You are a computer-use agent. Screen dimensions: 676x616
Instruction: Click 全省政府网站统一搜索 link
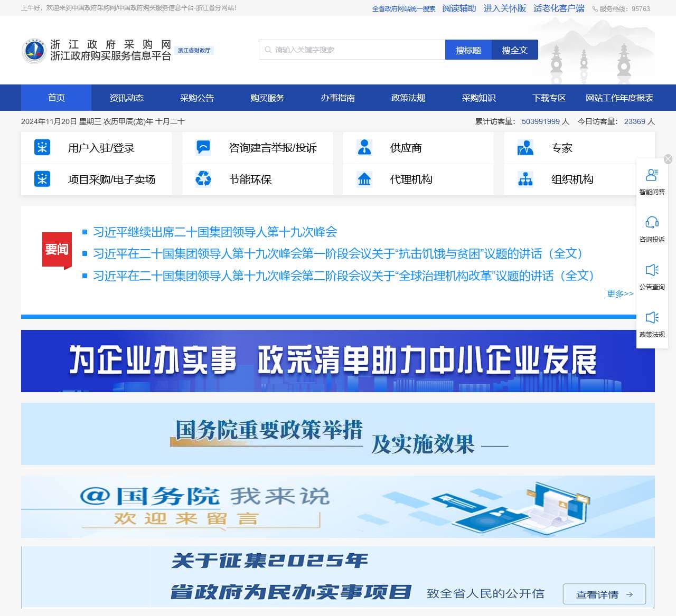point(404,8)
